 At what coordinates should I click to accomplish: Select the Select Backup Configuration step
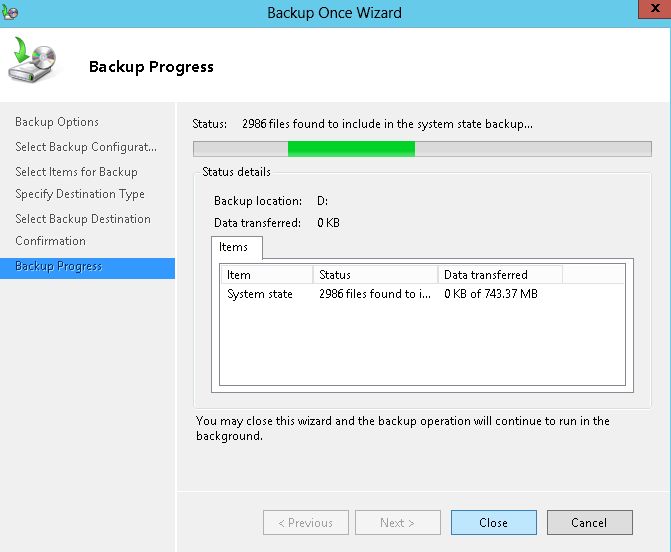(x=86, y=147)
